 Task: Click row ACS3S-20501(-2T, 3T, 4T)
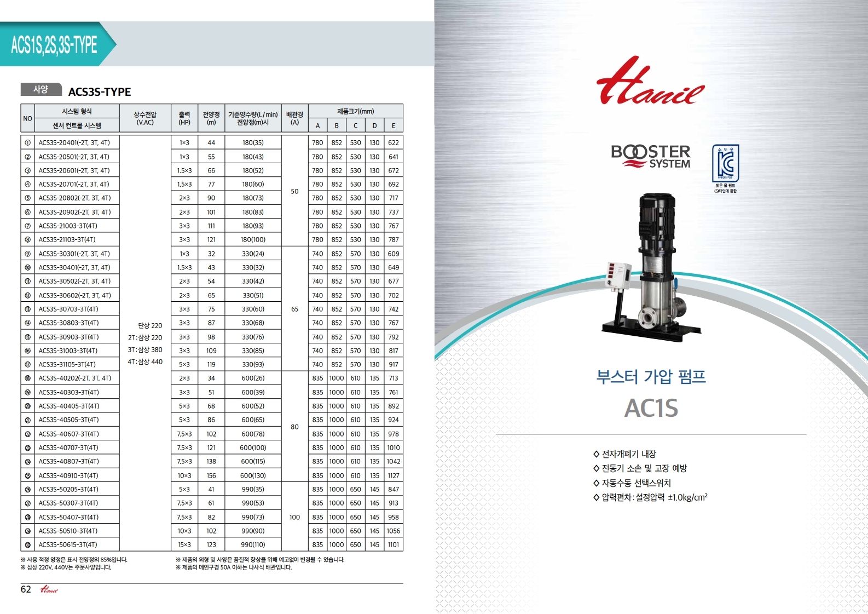[212, 157]
